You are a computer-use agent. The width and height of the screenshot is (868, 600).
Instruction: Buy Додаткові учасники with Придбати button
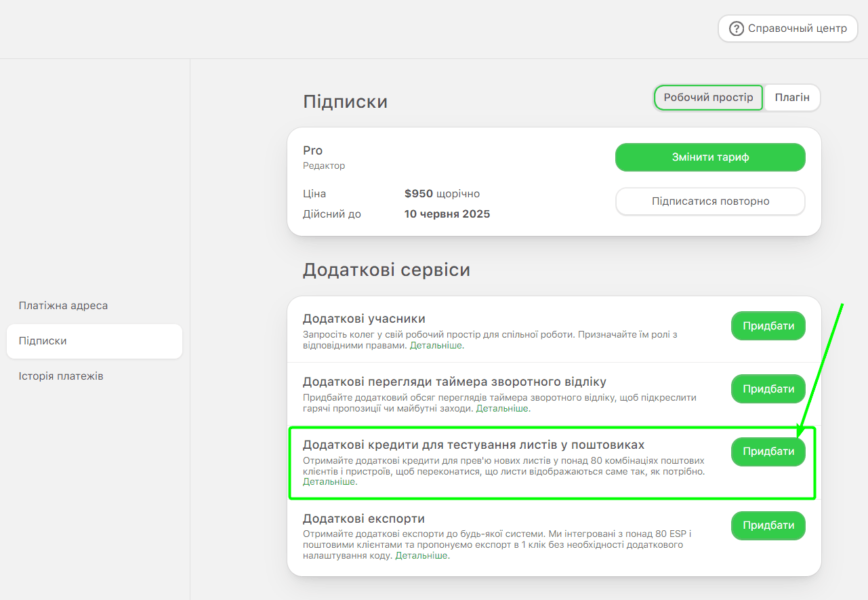click(x=768, y=325)
